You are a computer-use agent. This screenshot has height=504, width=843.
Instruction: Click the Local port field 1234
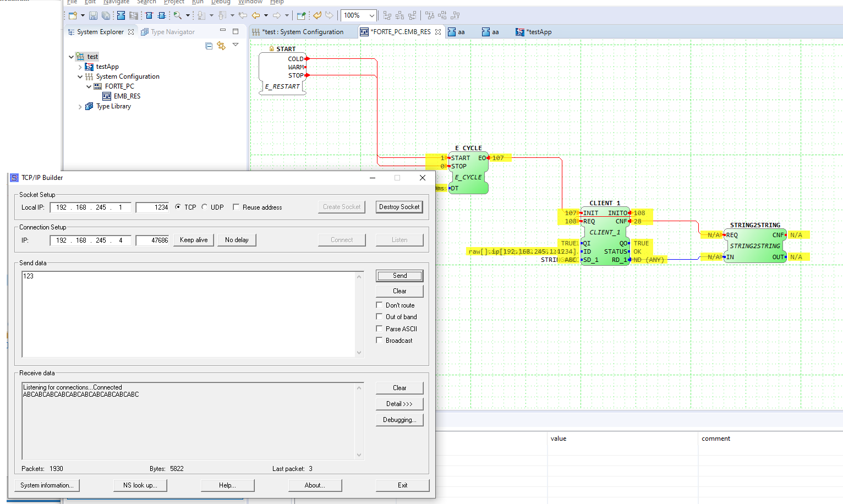coord(153,207)
